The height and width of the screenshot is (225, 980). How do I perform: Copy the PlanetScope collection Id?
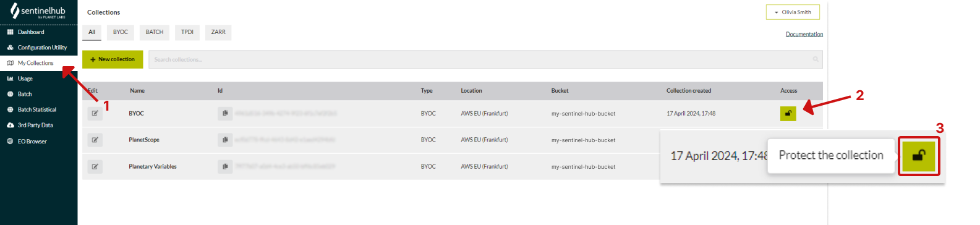point(225,140)
